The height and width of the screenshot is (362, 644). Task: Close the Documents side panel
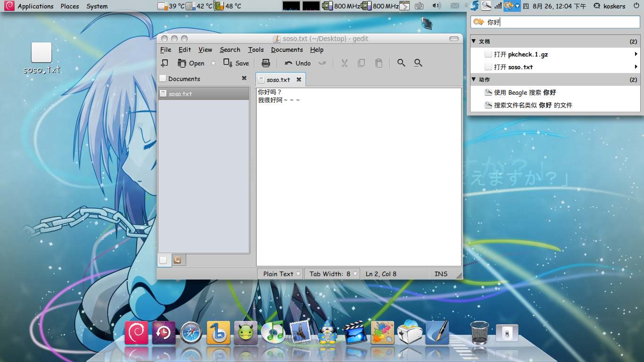pyautogui.click(x=244, y=78)
